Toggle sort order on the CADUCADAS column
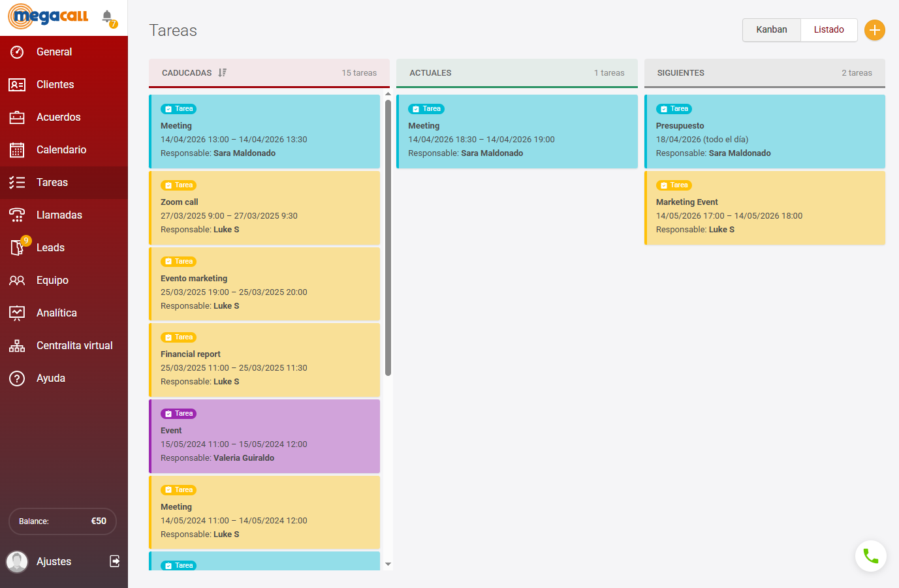 [221, 72]
